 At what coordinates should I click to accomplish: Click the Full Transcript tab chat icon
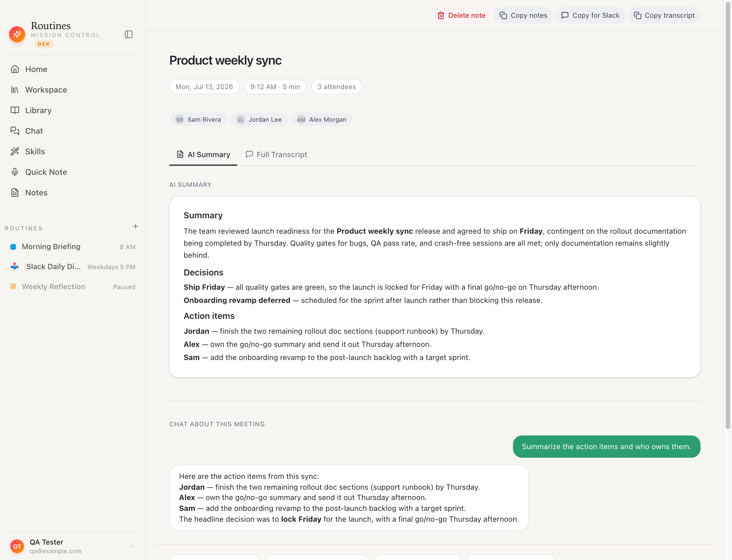[249, 154]
